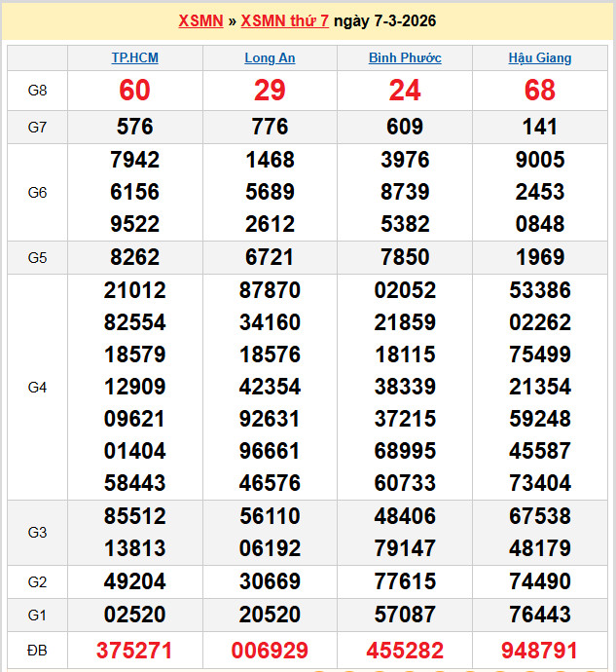
Task: Select Long An special prize 006929
Action: tap(270, 650)
